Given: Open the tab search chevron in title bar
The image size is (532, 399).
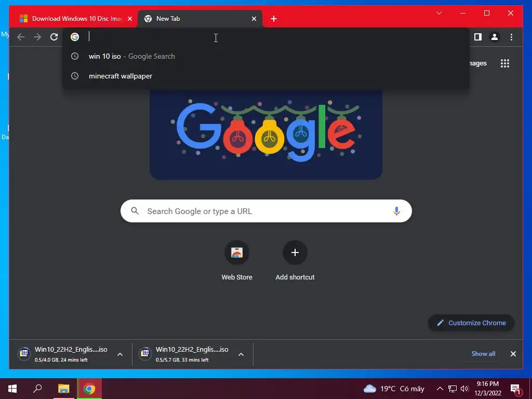Looking at the screenshot, I should (x=438, y=13).
